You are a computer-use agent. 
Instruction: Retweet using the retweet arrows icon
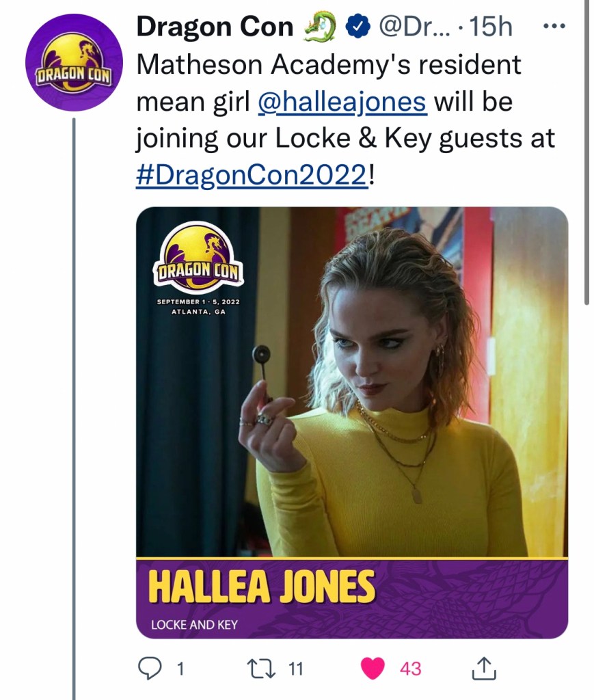pyautogui.click(x=261, y=669)
